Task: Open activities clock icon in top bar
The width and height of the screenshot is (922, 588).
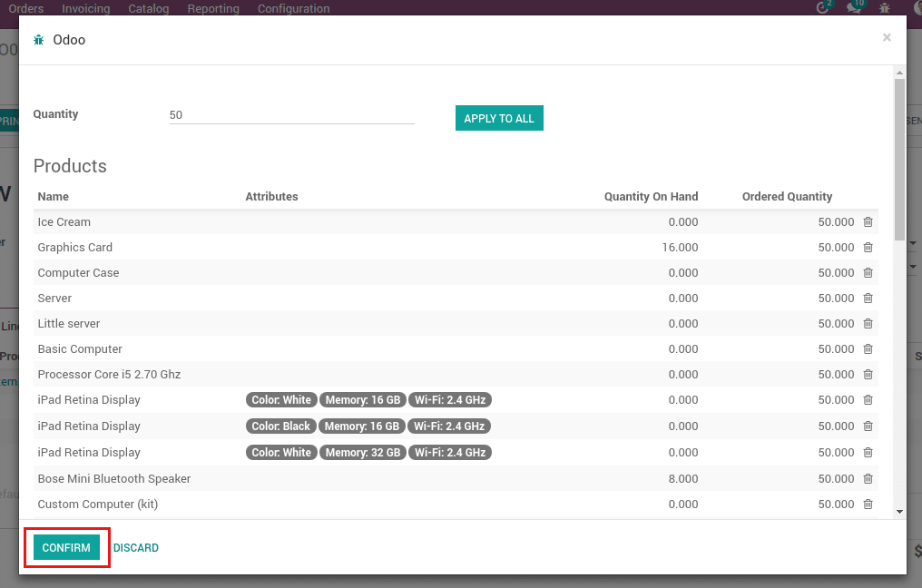Action: tap(822, 7)
